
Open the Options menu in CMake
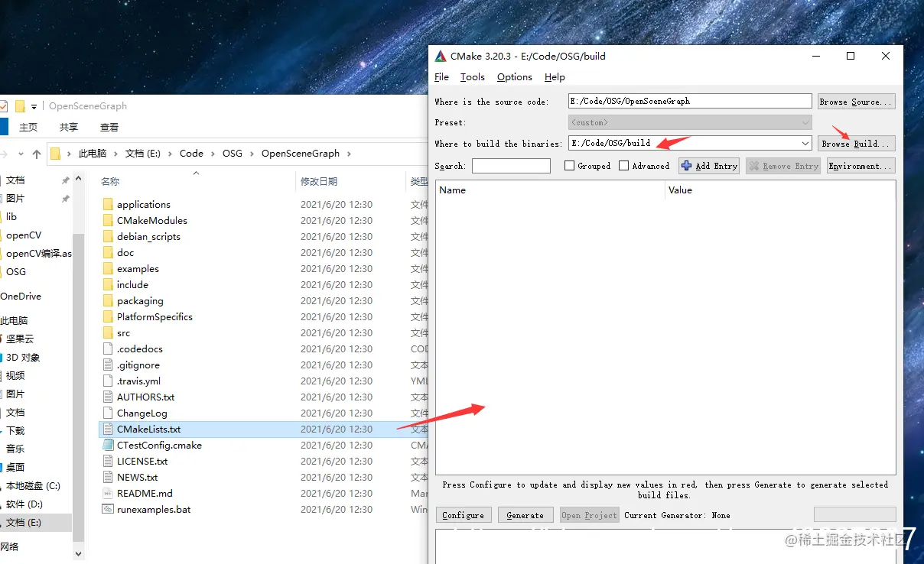515,77
